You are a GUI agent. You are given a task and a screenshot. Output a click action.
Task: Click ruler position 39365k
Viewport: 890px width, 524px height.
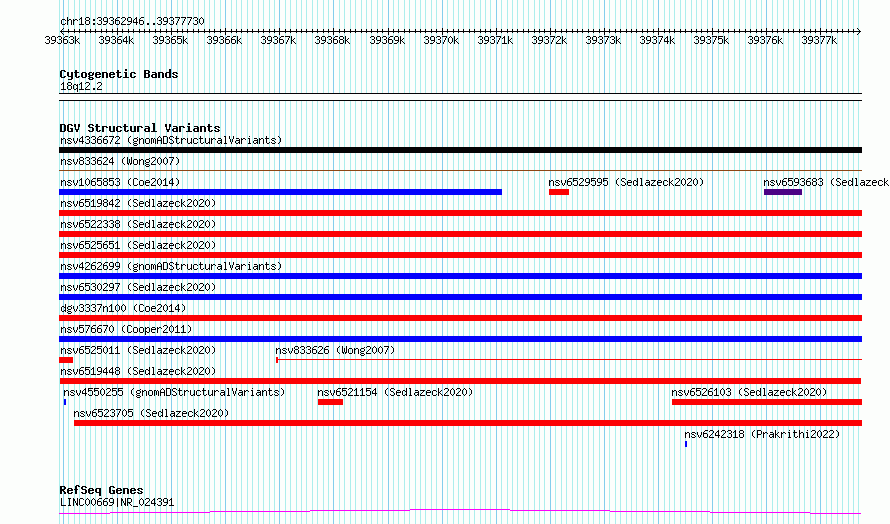(170, 40)
